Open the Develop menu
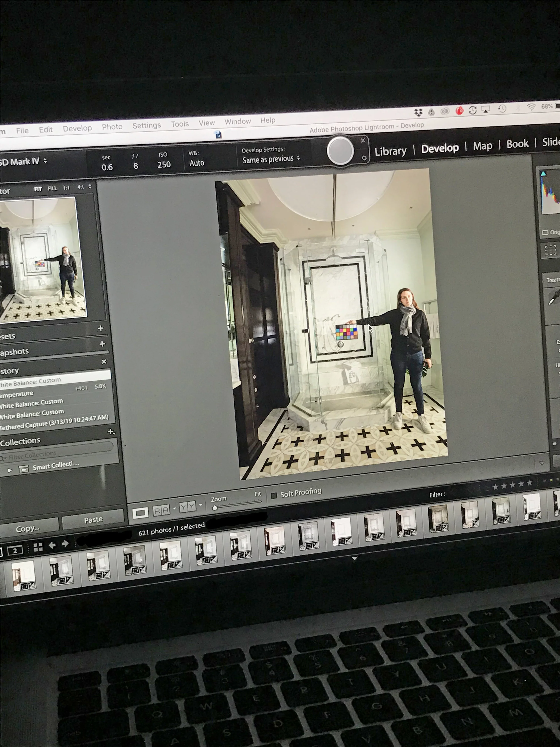560x747 pixels. (x=77, y=128)
